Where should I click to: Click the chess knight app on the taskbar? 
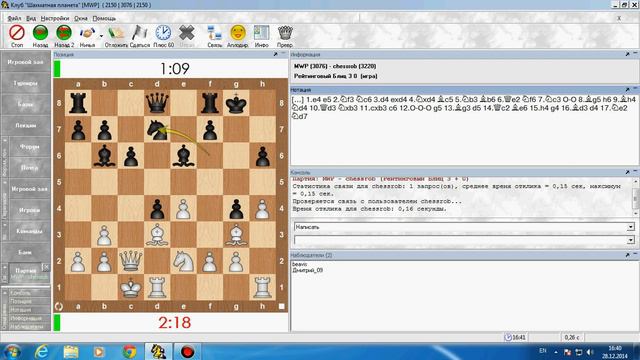coord(158,351)
